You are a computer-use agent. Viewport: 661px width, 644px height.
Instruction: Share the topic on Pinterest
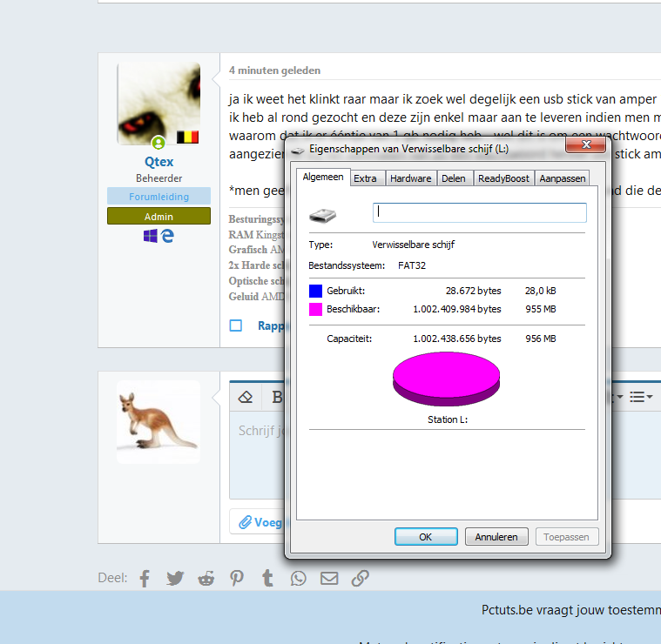237,578
